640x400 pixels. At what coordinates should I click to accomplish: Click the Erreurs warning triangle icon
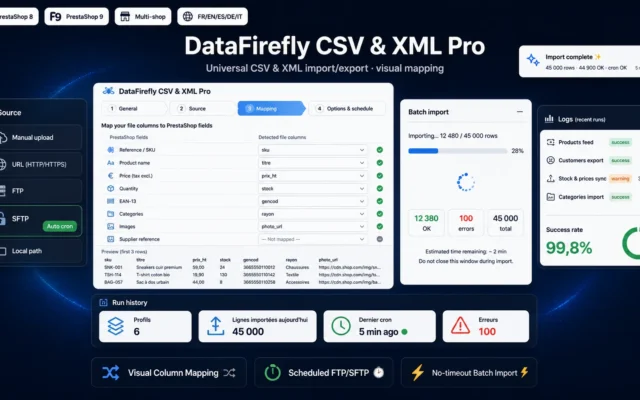(460, 326)
